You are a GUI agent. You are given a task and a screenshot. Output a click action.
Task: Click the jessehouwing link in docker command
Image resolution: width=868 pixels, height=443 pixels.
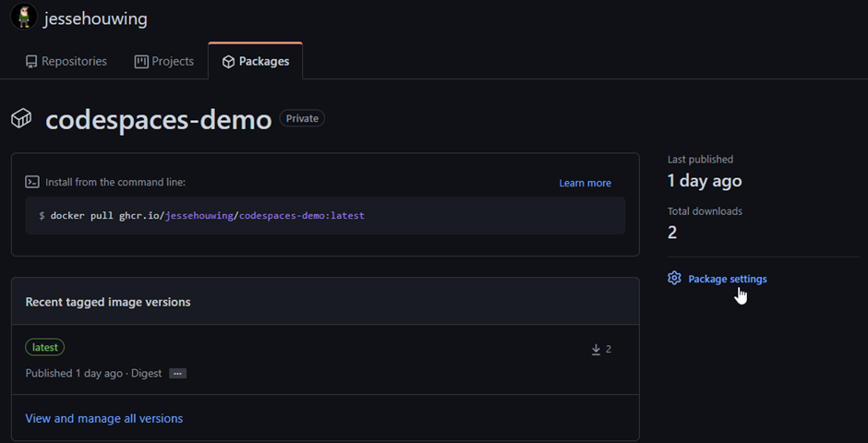point(199,215)
